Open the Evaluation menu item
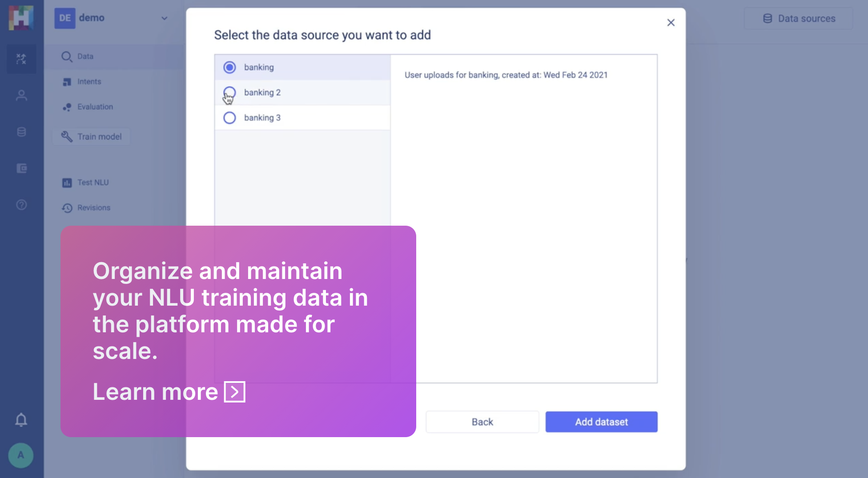 pyautogui.click(x=95, y=107)
